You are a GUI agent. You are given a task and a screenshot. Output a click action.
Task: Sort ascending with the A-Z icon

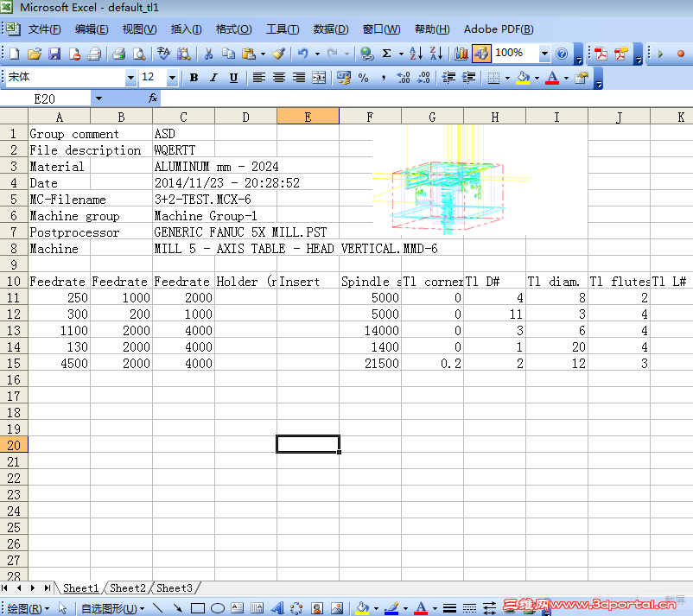(416, 54)
